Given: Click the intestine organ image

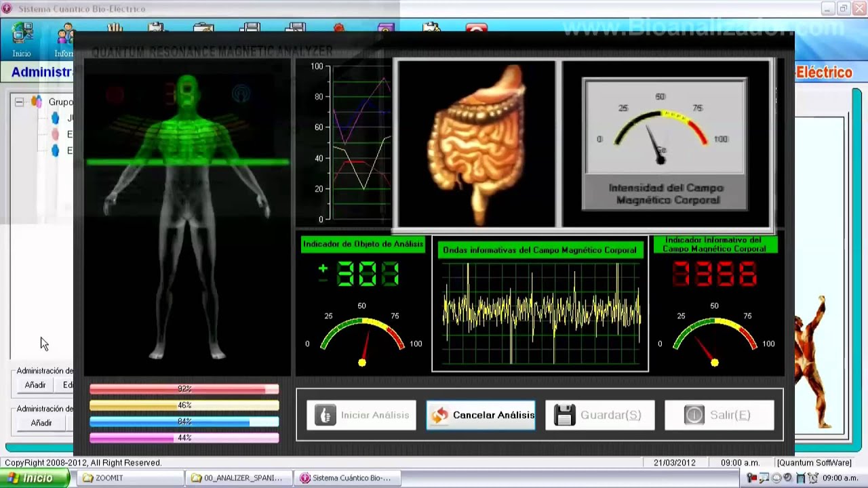Looking at the screenshot, I should tap(476, 144).
